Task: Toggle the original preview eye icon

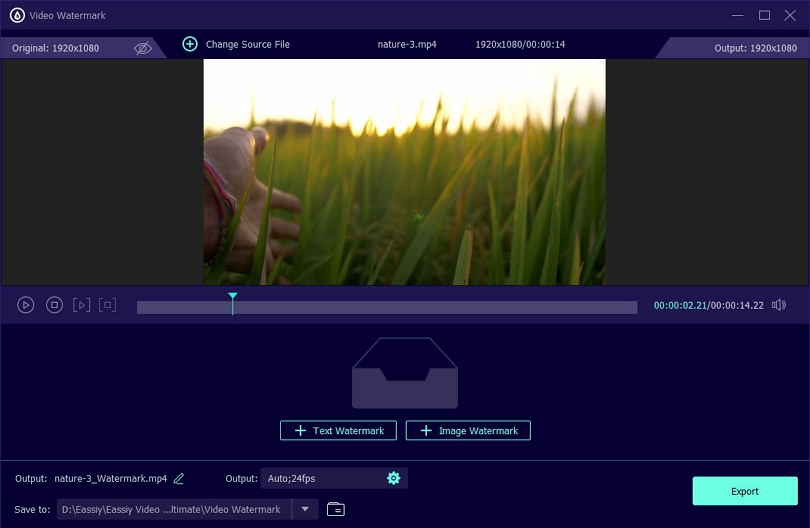Action: [143, 48]
